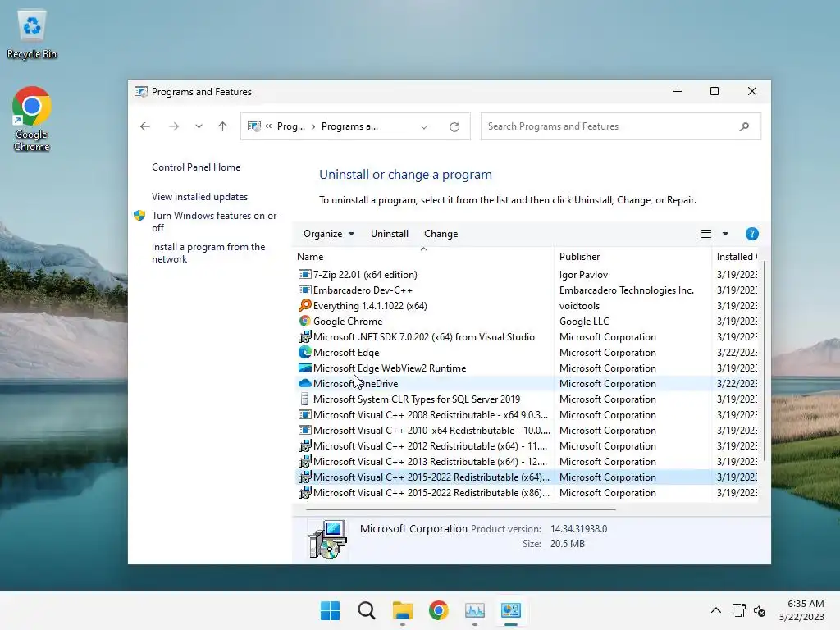This screenshot has height=630, width=840.
Task: Launch Chrome from the taskbar
Action: [x=439, y=610]
